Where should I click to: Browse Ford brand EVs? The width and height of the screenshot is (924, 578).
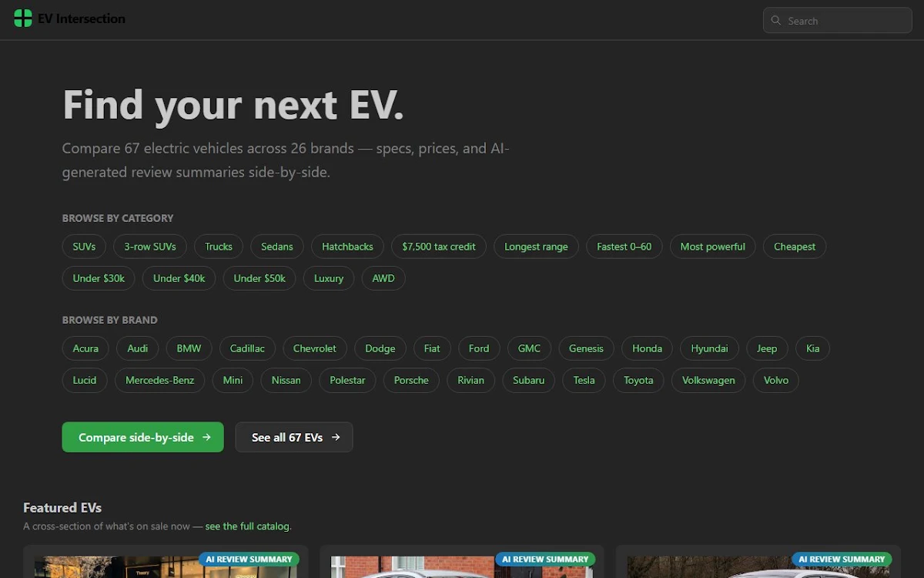[479, 348]
